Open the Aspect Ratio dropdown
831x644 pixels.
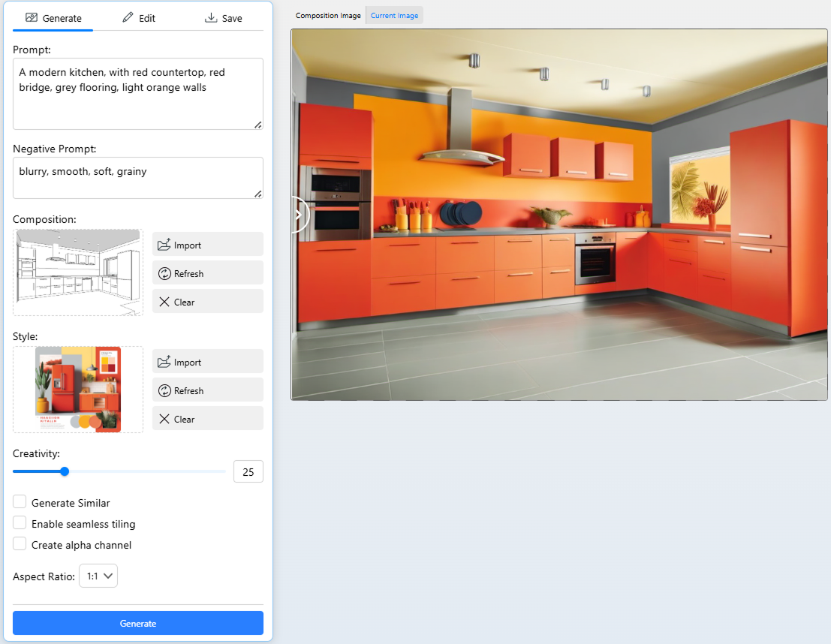[x=98, y=576]
